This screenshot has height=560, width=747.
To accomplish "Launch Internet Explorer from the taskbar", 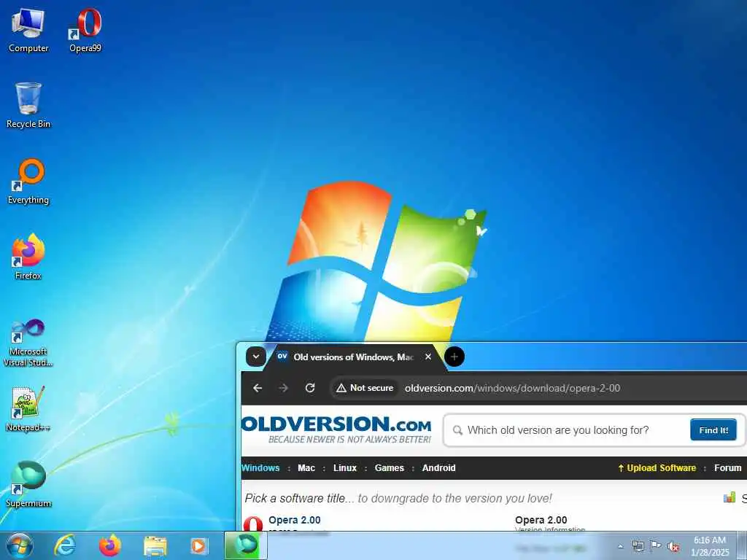I will click(65, 545).
